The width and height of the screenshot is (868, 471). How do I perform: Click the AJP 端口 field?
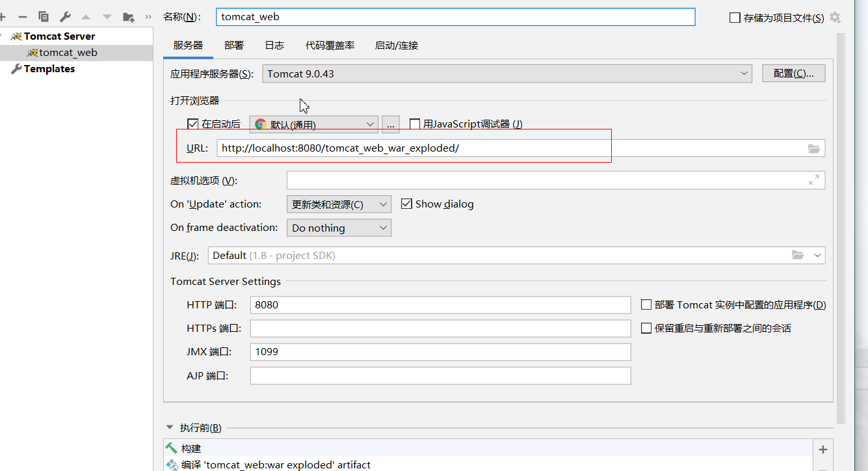pos(441,376)
